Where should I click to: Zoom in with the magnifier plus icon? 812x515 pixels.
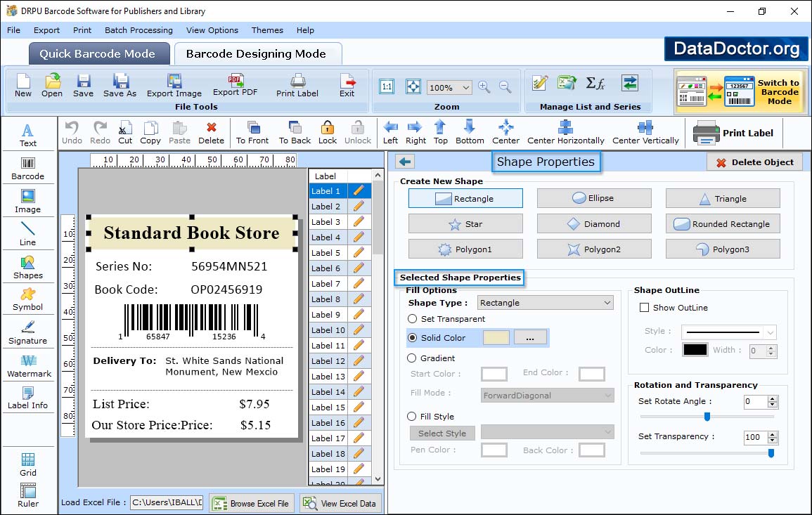[484, 87]
